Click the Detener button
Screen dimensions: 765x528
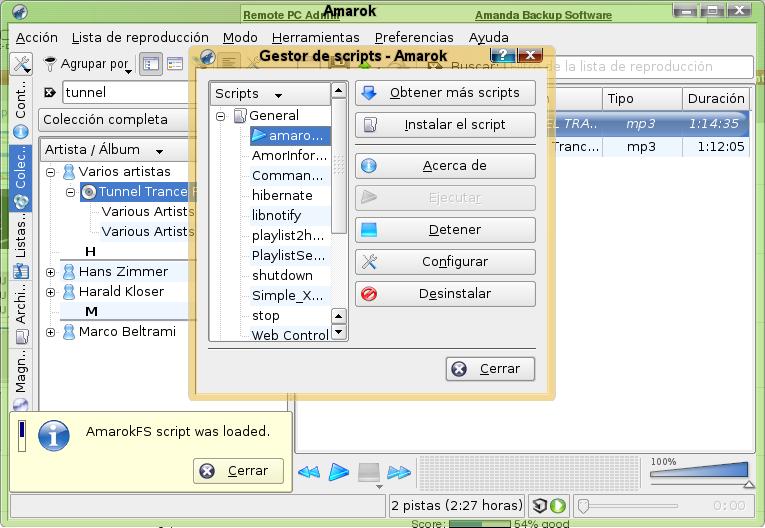click(445, 230)
